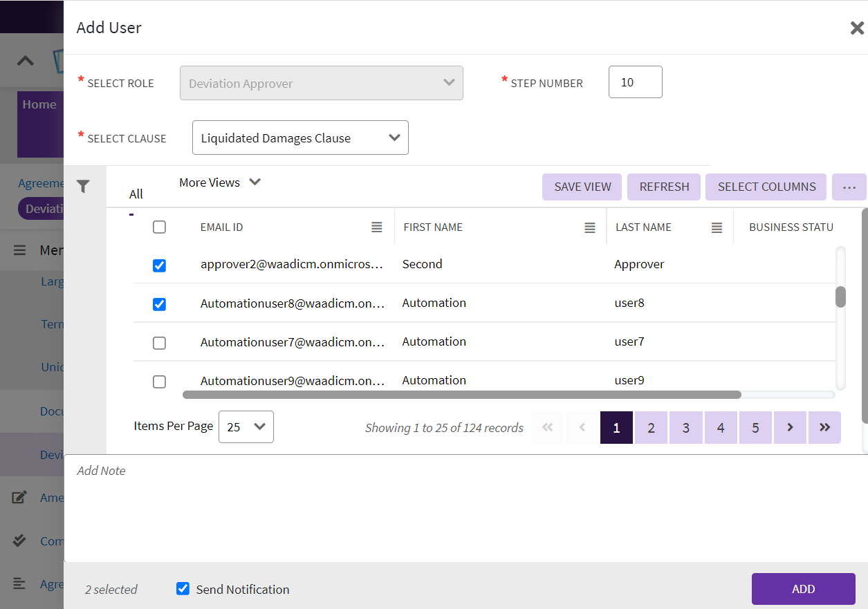
Task: Check the Automationuser7 row checkbox
Action: 159,343
